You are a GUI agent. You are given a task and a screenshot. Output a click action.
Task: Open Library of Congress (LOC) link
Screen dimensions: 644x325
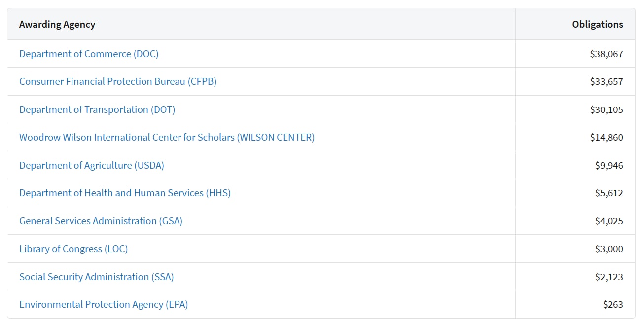point(73,249)
